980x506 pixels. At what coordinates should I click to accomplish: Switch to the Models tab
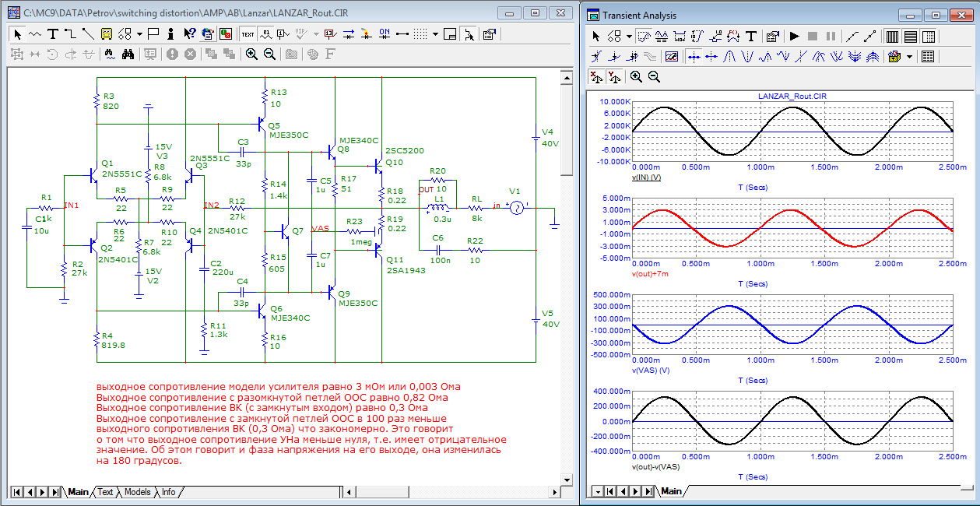coord(137,492)
